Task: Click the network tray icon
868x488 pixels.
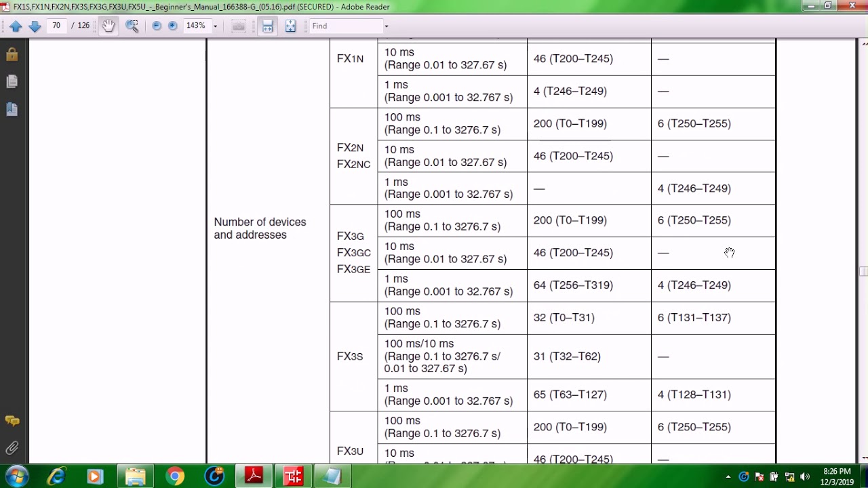Action: pos(789,476)
